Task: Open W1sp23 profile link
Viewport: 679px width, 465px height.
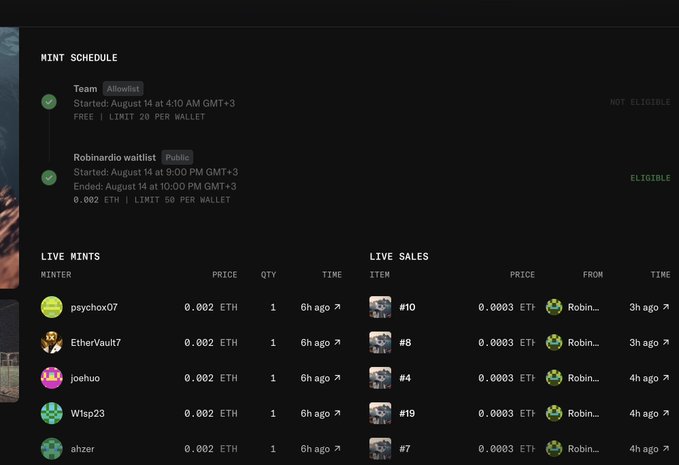Action: (x=87, y=413)
